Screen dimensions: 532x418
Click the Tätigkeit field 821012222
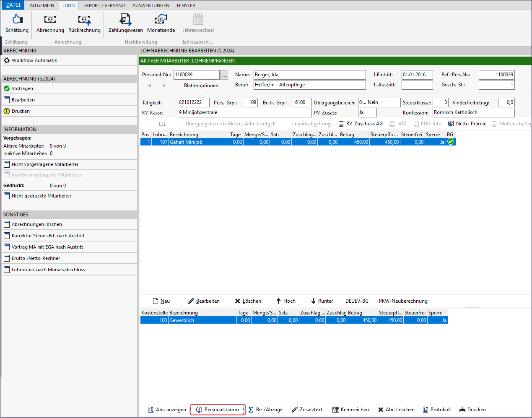pos(194,102)
